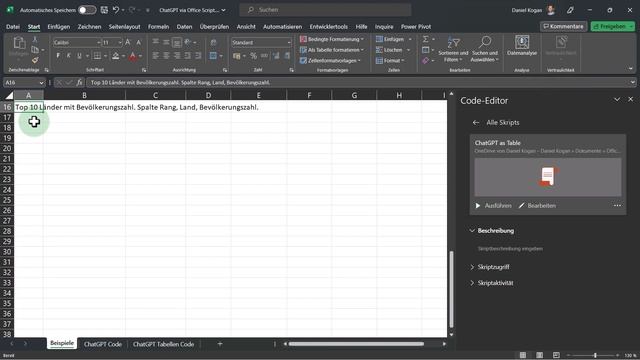Click the Kommentare button
The image size is (640, 360).
coord(564,26)
